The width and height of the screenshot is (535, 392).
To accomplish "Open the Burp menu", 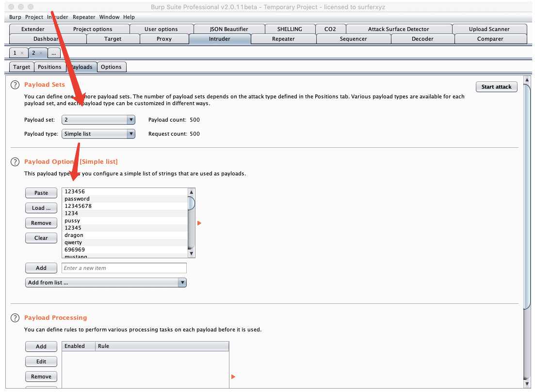I will click(15, 17).
